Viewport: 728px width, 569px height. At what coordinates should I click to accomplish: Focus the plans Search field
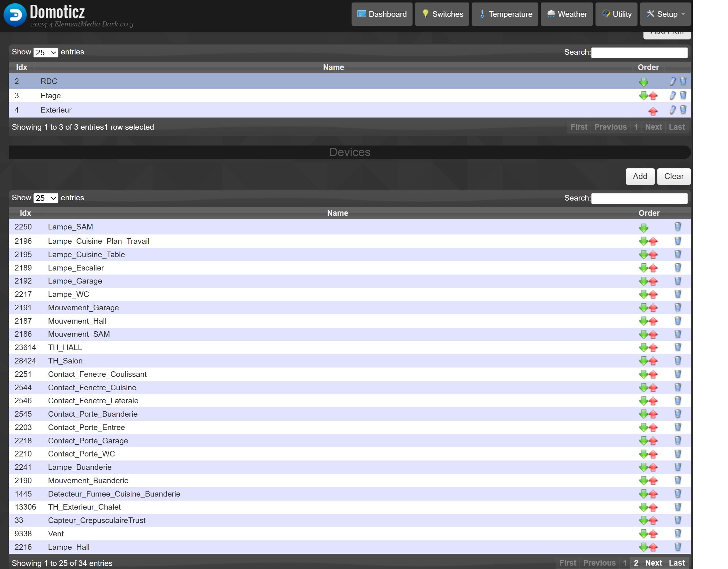(639, 53)
